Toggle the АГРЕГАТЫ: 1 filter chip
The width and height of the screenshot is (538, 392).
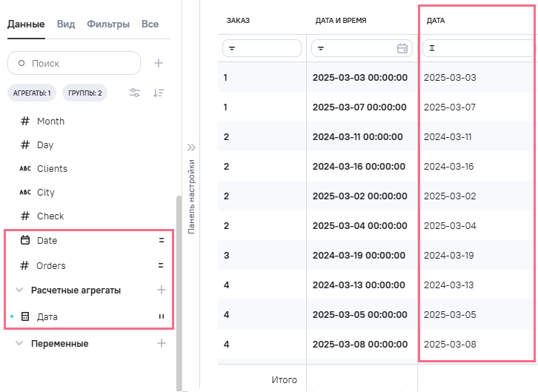[x=31, y=93]
